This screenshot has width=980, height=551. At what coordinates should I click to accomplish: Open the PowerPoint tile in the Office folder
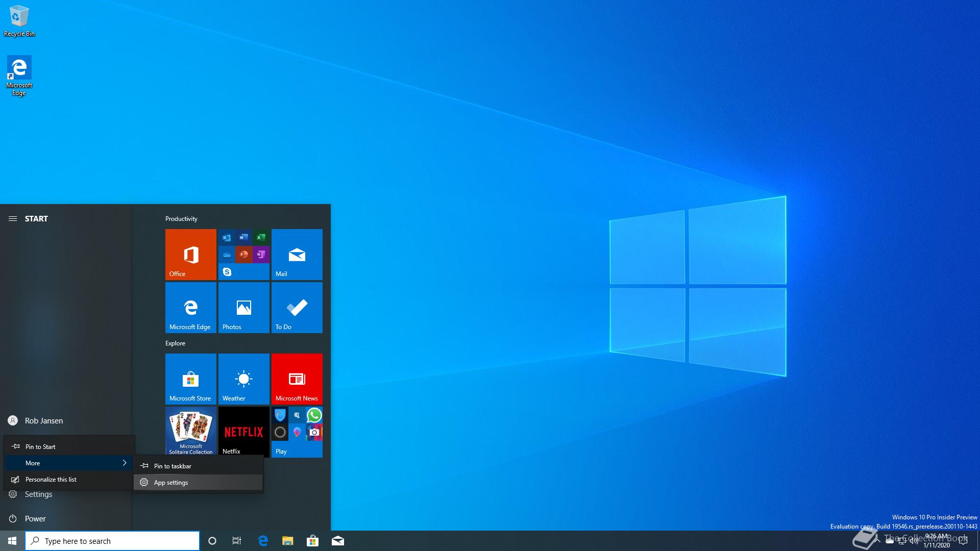point(244,255)
